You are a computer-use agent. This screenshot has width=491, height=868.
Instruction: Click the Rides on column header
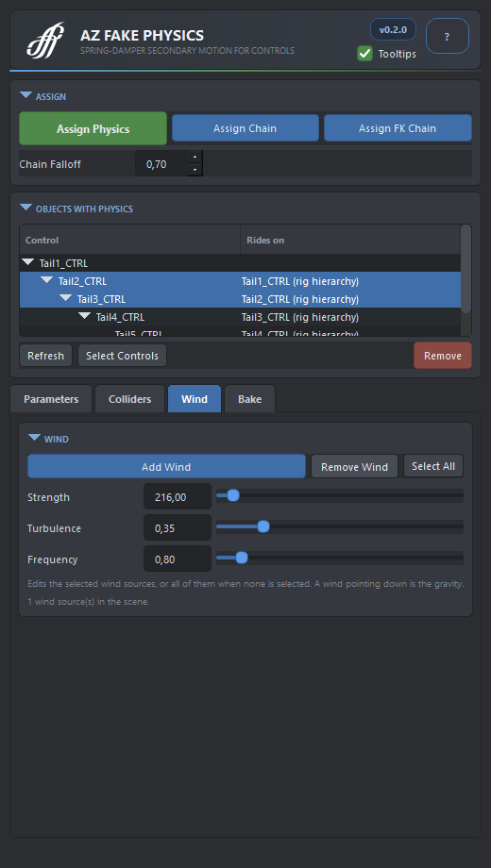tap(350, 241)
